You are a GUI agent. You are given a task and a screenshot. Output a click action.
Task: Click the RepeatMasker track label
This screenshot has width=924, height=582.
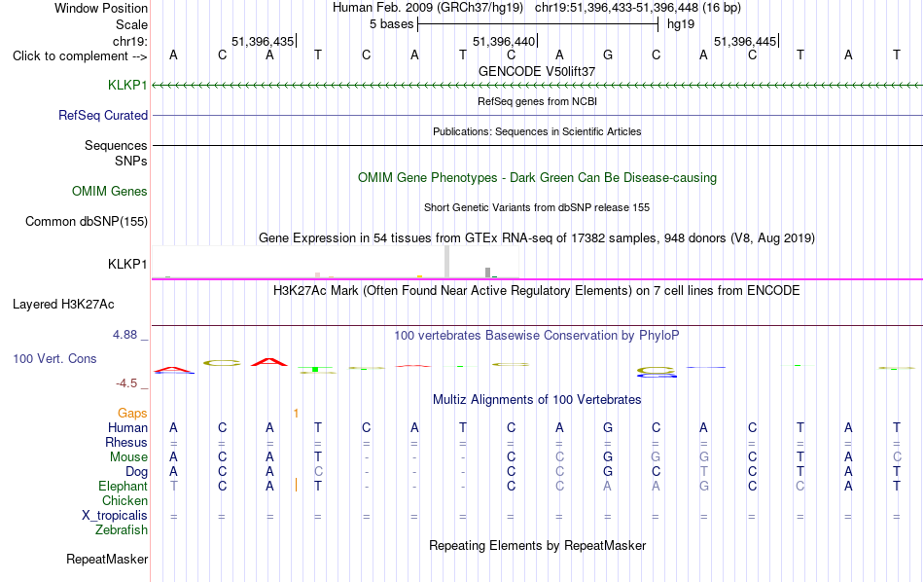(x=107, y=559)
